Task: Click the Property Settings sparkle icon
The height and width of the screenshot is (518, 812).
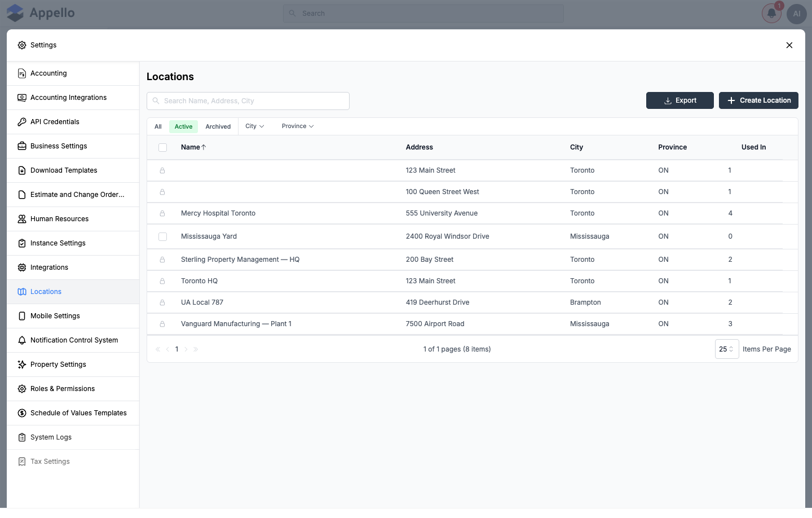Action: pos(22,365)
